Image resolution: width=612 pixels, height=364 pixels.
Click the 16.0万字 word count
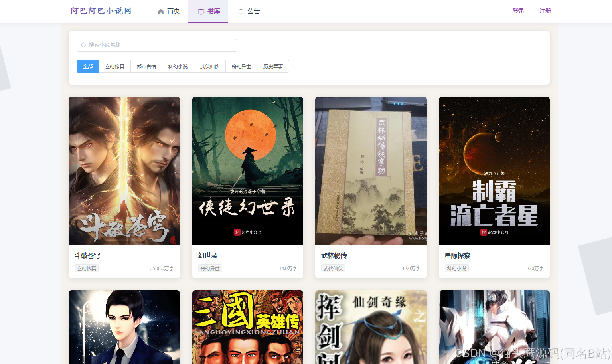click(535, 268)
